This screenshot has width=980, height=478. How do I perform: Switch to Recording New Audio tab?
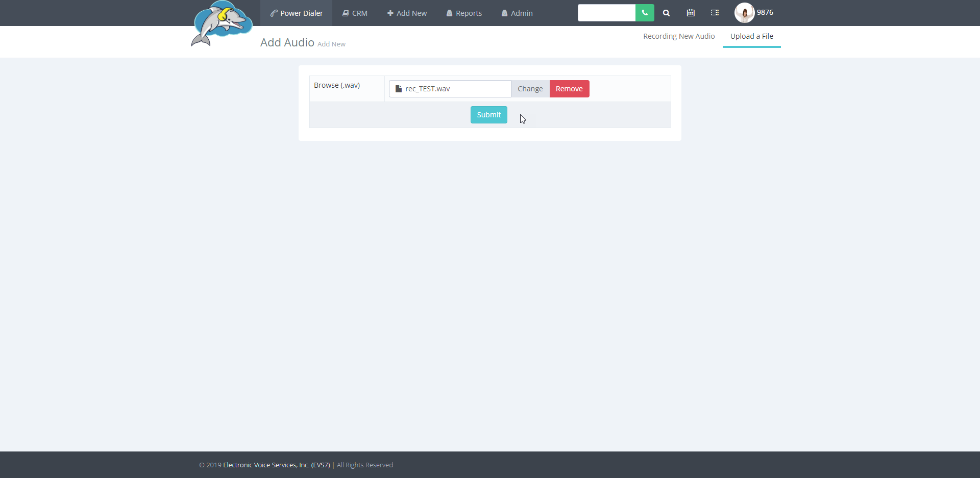click(x=679, y=36)
